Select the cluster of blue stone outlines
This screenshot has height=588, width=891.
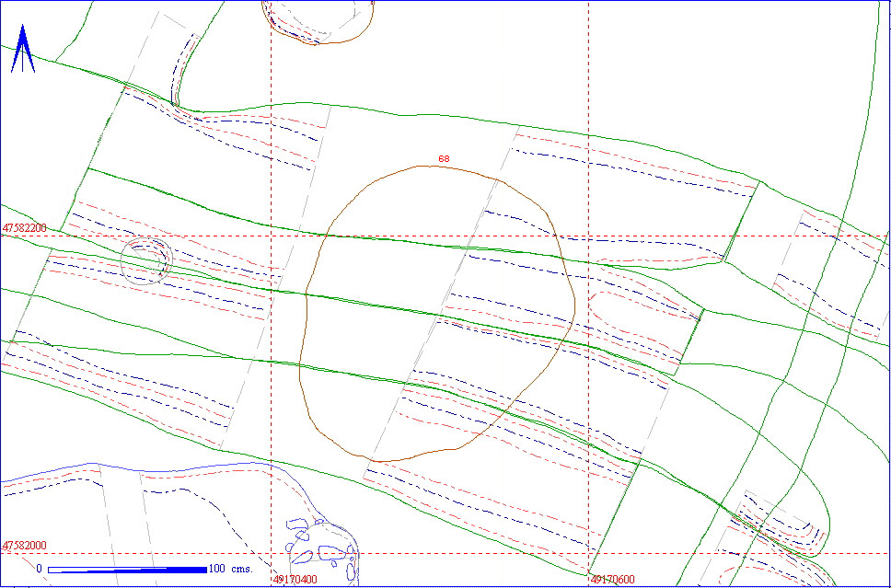321,551
